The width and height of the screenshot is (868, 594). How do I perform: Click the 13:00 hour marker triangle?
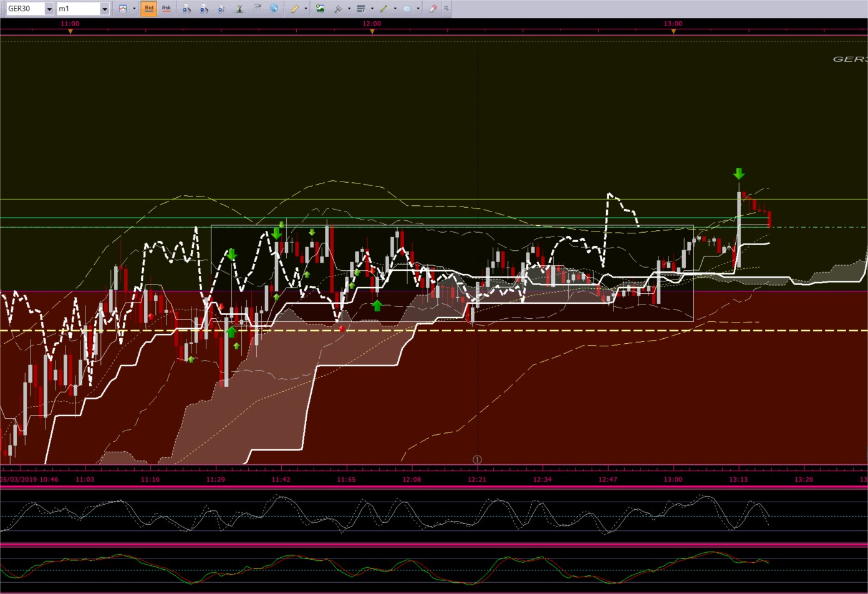click(673, 31)
